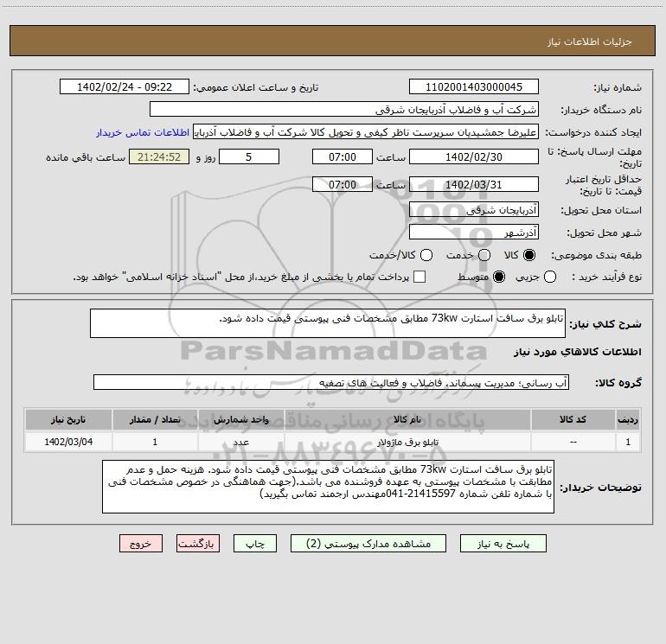Click the delivery province field آذربایجان شرقی
Viewport: 666px width, 644px height.
pyautogui.click(x=474, y=210)
